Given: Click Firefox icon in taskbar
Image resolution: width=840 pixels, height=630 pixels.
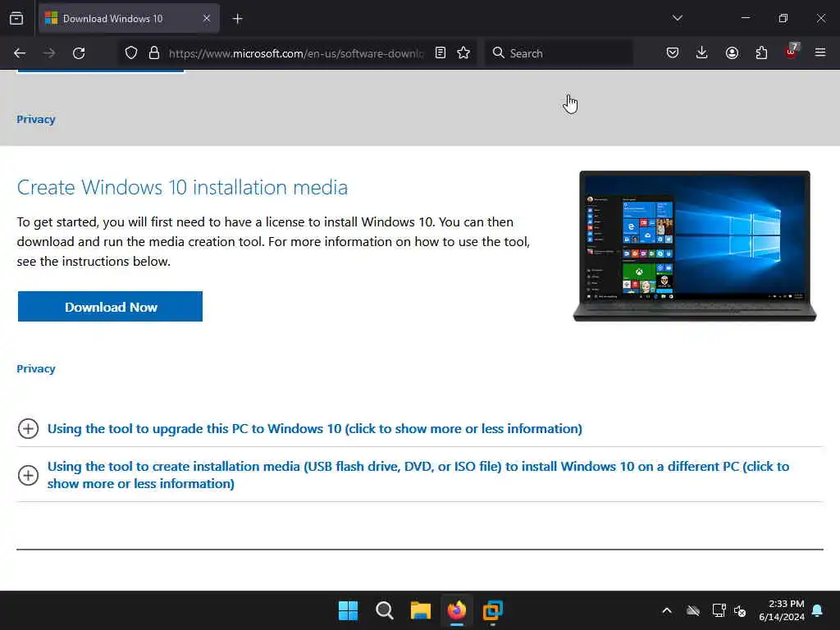Looking at the screenshot, I should (457, 610).
